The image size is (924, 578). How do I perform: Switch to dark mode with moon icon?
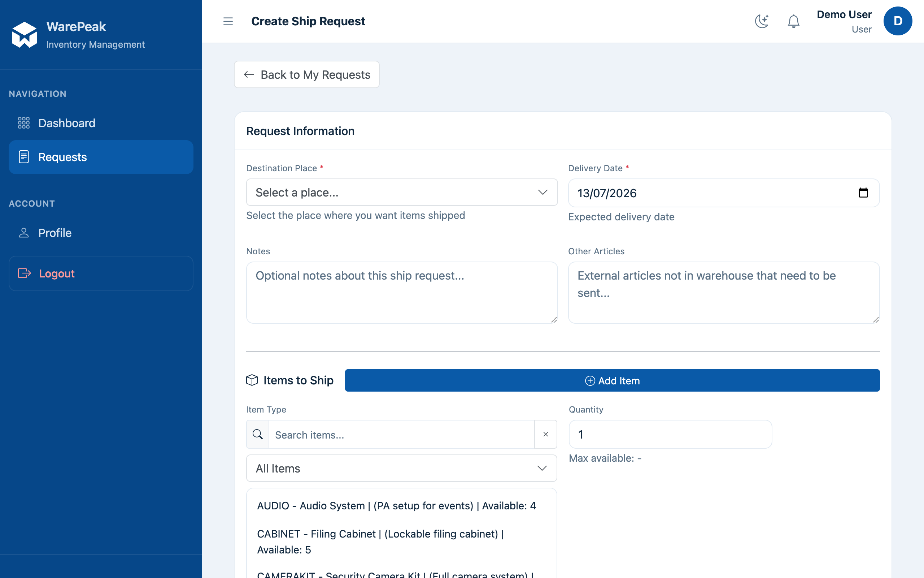tap(762, 21)
